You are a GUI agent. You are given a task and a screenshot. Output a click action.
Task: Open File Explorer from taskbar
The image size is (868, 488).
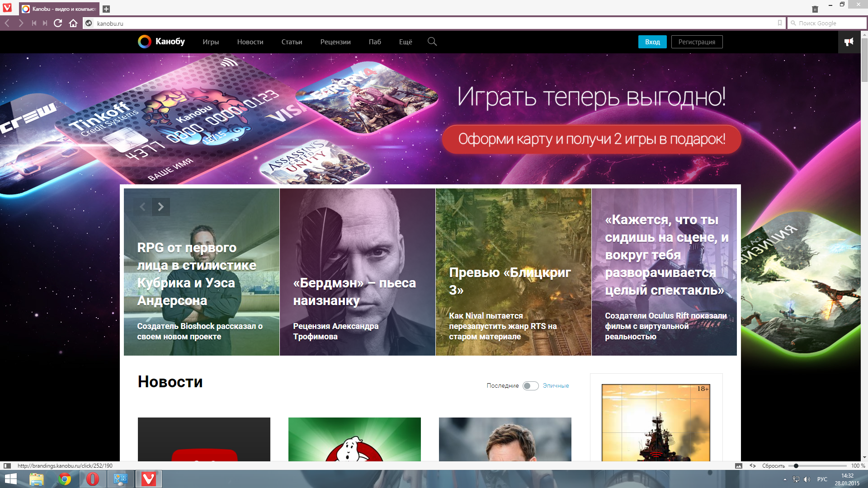tap(37, 479)
